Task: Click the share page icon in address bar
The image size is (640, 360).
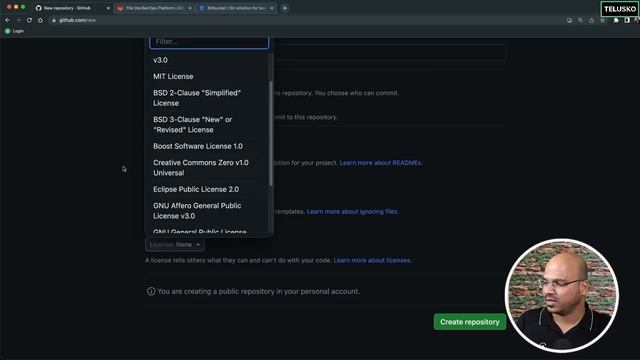Action: [591, 20]
